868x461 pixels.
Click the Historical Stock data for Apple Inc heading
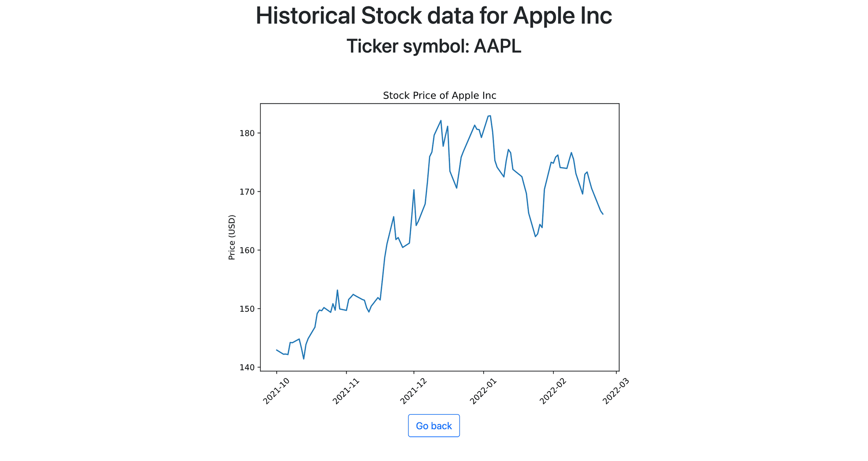point(434,16)
